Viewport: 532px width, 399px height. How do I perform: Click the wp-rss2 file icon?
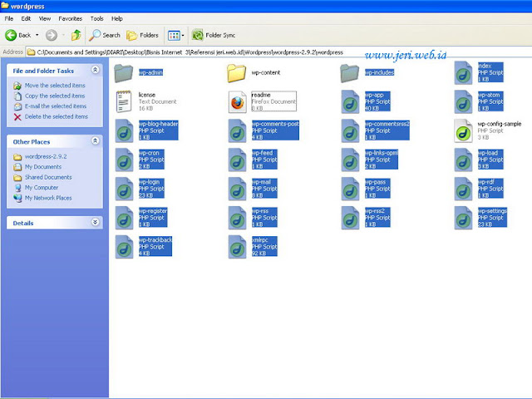[350, 218]
